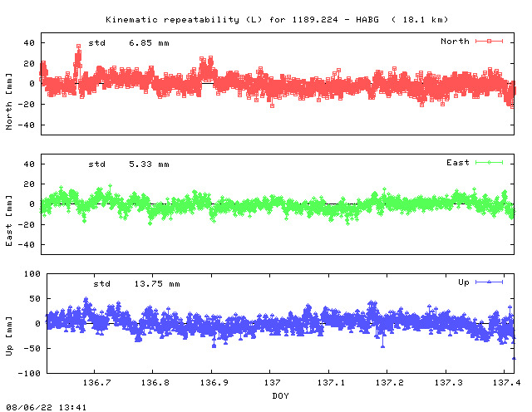Click the "-20" tick on the East axis
Viewport: 532px width, 412px height.
[26, 224]
